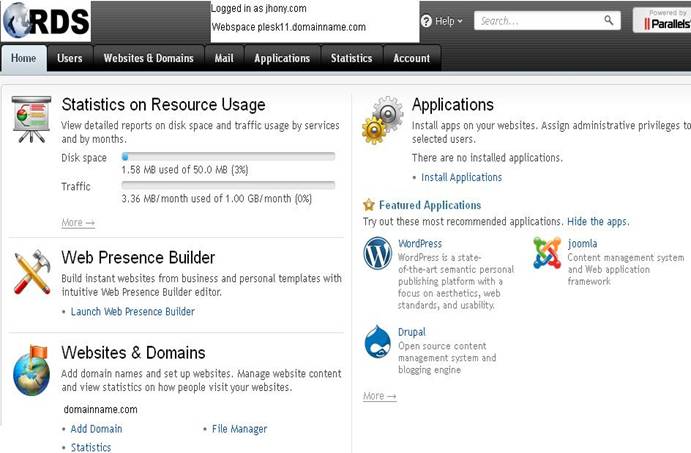Open the WordPress title link
This screenshot has width=691, height=453.
coord(420,243)
